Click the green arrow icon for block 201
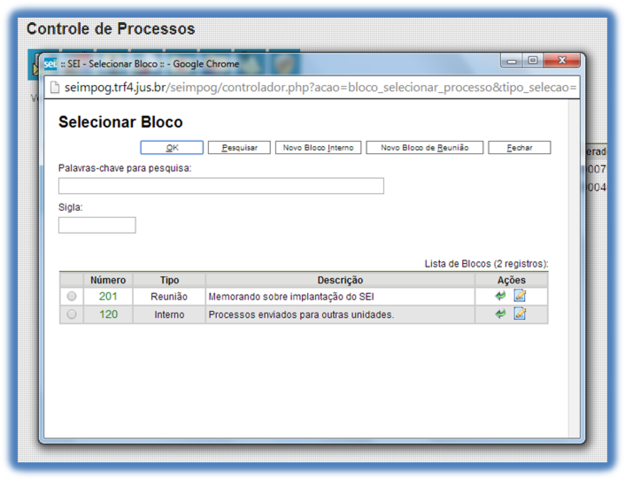625x480 pixels. coord(500,297)
